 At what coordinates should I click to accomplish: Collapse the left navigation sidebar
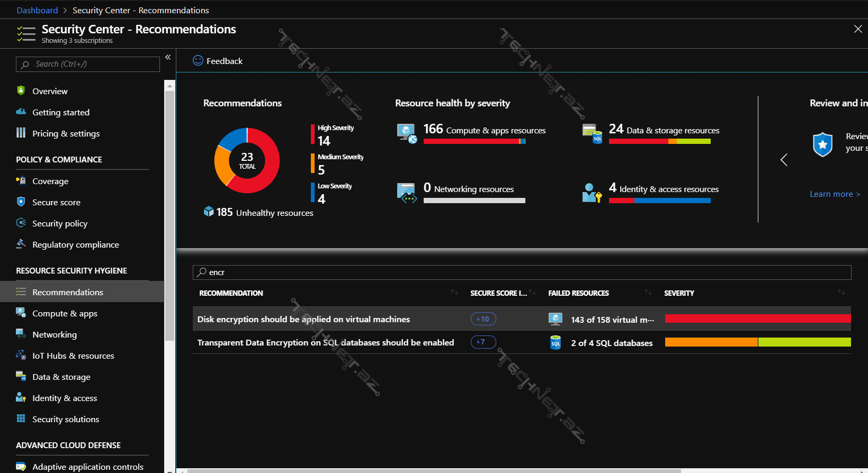coord(168,57)
